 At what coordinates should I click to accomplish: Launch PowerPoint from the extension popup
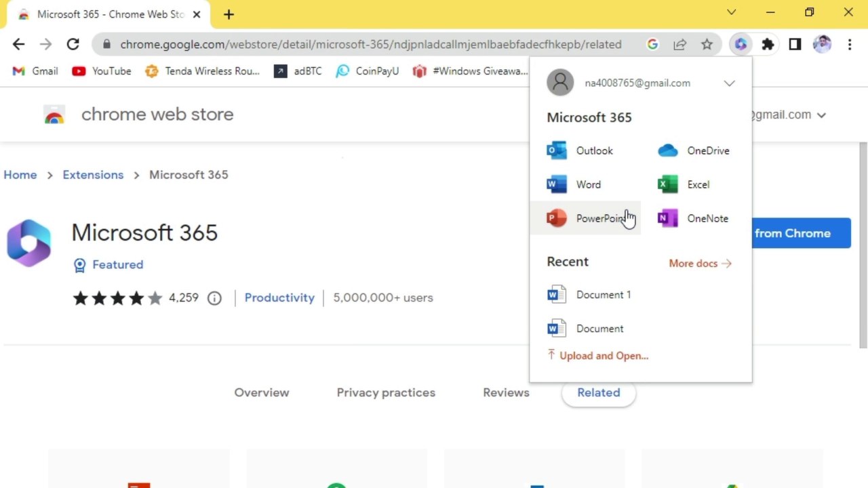coord(586,218)
